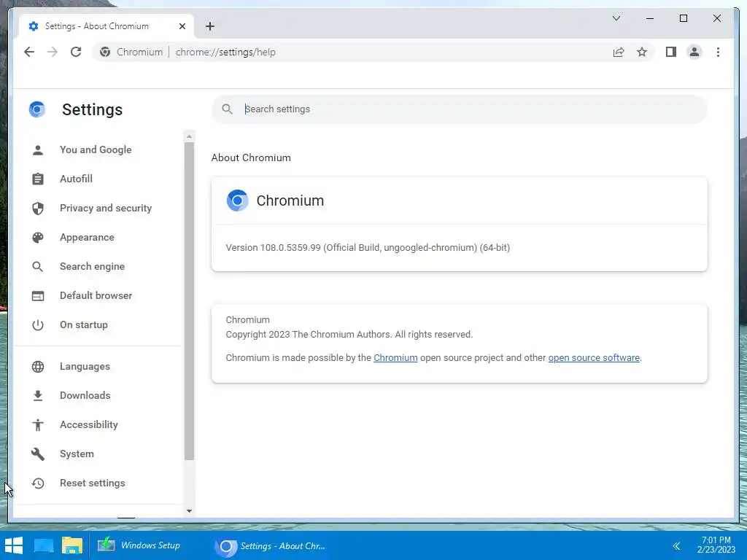Click the magnifier icon for Search engine
Viewport: 747px width, 560px height.
[x=38, y=267]
